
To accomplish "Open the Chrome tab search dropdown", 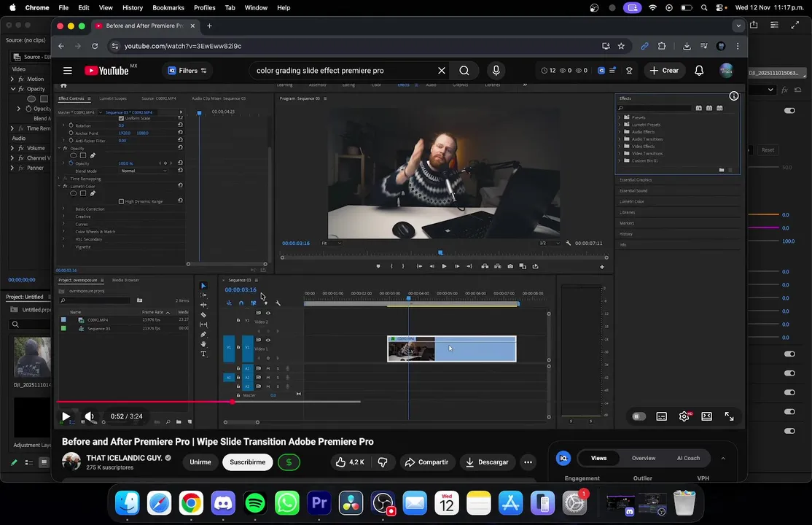I will tap(738, 26).
